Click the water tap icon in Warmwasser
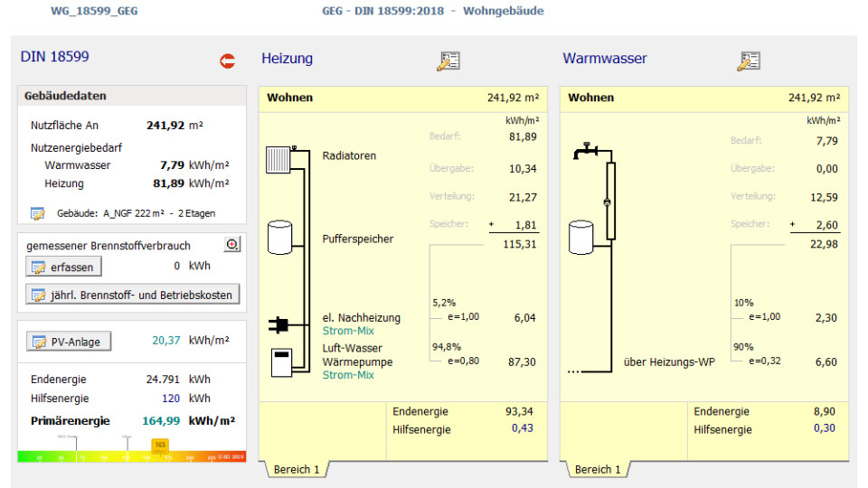 point(585,151)
